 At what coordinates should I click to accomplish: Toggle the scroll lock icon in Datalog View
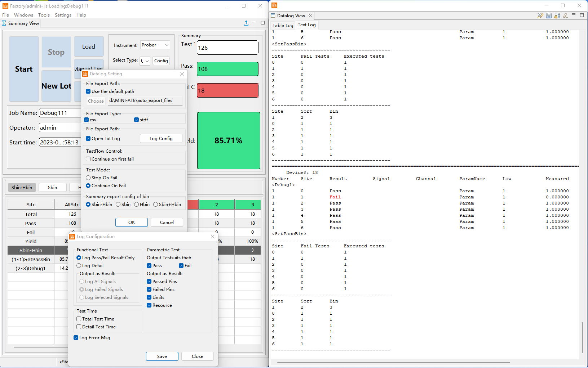(557, 15)
